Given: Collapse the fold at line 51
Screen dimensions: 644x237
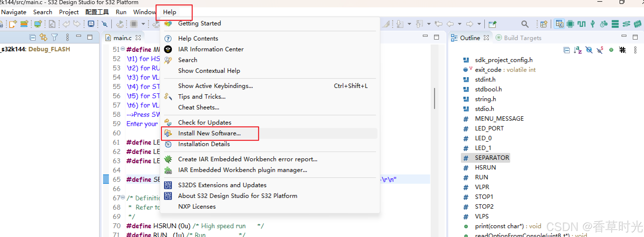Looking at the screenshot, I should [x=123, y=49].
